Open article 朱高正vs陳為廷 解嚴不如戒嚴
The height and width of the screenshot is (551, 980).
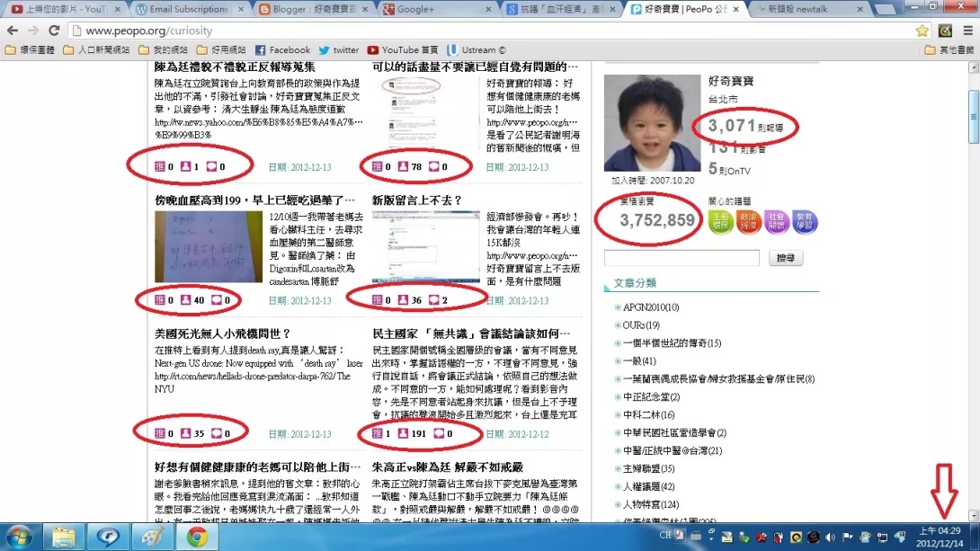[x=448, y=467]
